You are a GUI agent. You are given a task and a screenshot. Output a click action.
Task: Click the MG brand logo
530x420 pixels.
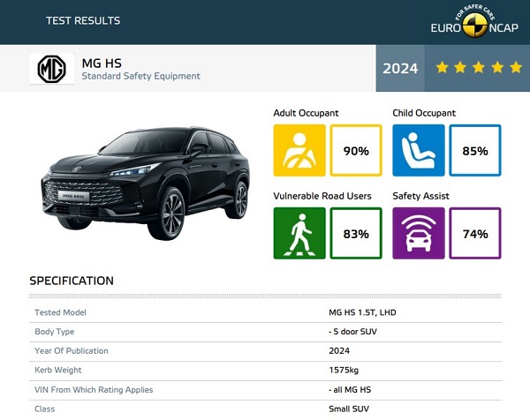pos(52,69)
